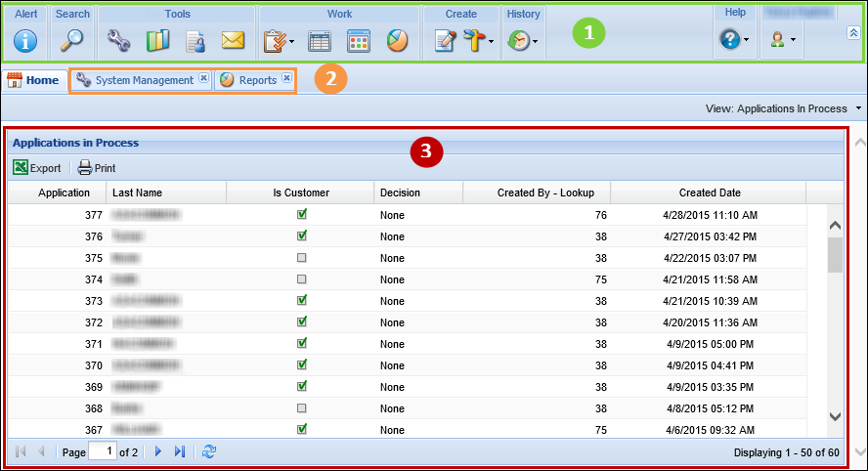Jump to the last page
Image resolution: width=868 pixels, height=471 pixels.
(179, 451)
